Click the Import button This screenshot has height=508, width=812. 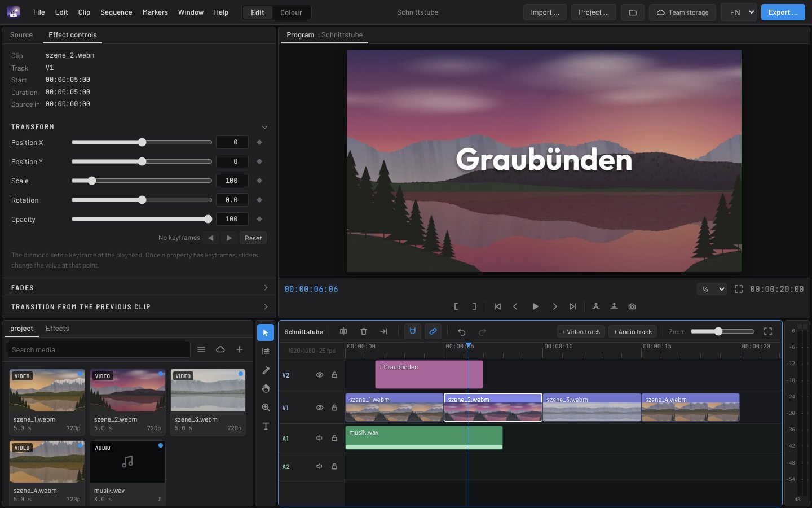tap(545, 12)
